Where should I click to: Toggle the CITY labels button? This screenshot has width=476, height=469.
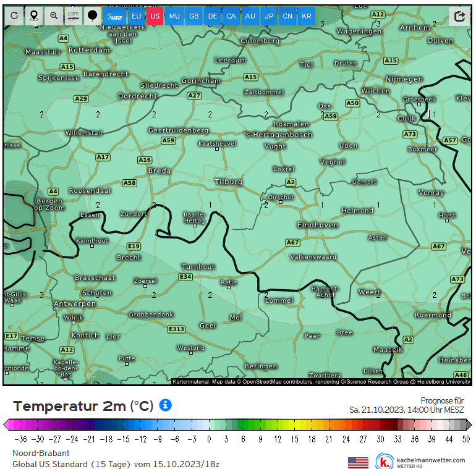[x=74, y=16]
